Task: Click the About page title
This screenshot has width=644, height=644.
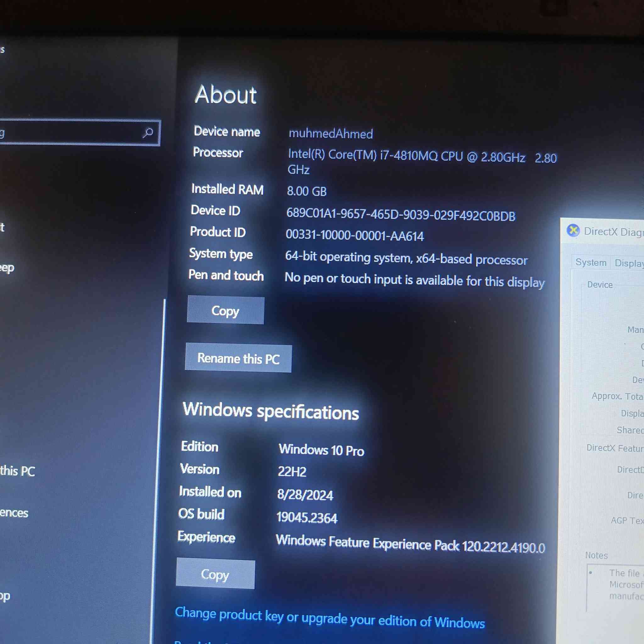Action: coord(226,95)
